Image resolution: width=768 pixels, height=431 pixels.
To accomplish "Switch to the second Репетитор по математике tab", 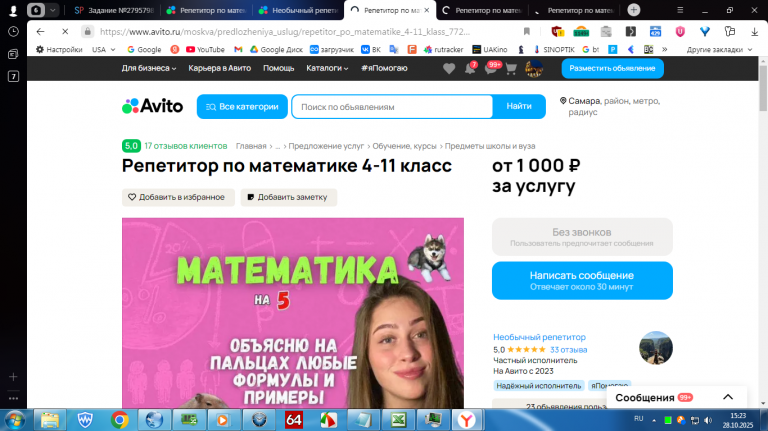I will [482, 10].
